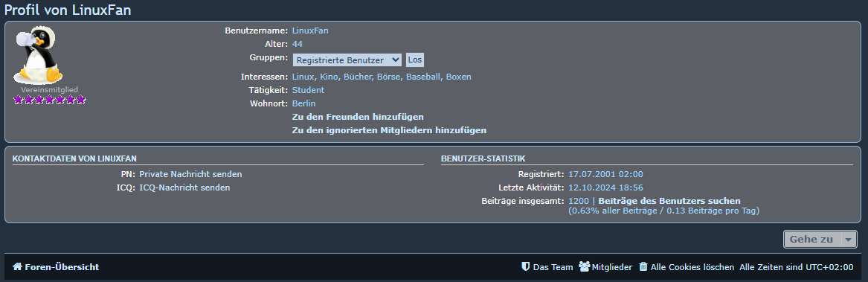Click the last activity date 12.10.2024 18:56
Screen dimensions: 868x282
click(605, 188)
